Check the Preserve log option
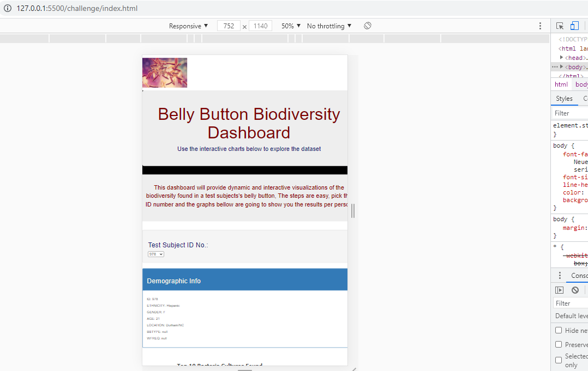Image resolution: width=588 pixels, height=371 pixels. click(558, 344)
